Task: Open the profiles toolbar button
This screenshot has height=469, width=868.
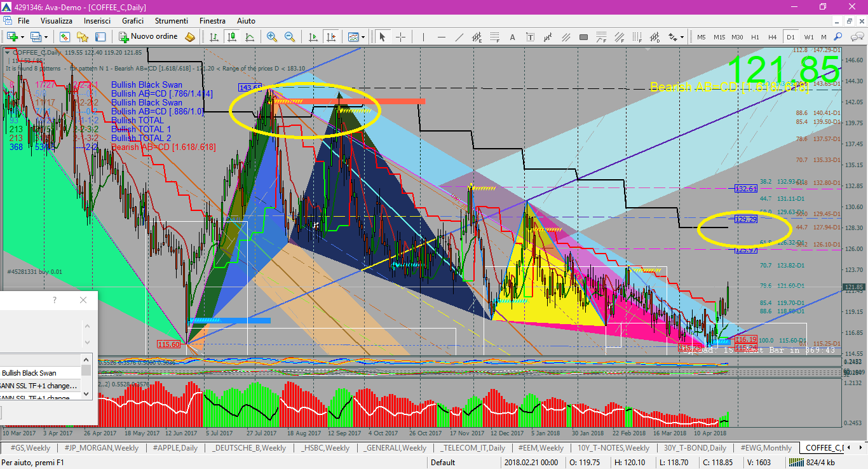Action: coord(36,37)
